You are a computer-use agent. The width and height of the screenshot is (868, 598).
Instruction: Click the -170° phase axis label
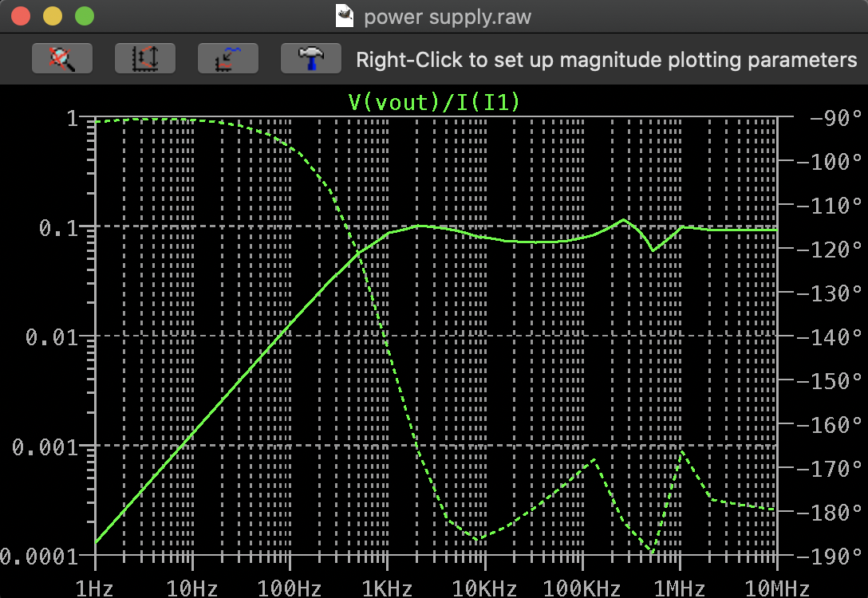(x=829, y=469)
